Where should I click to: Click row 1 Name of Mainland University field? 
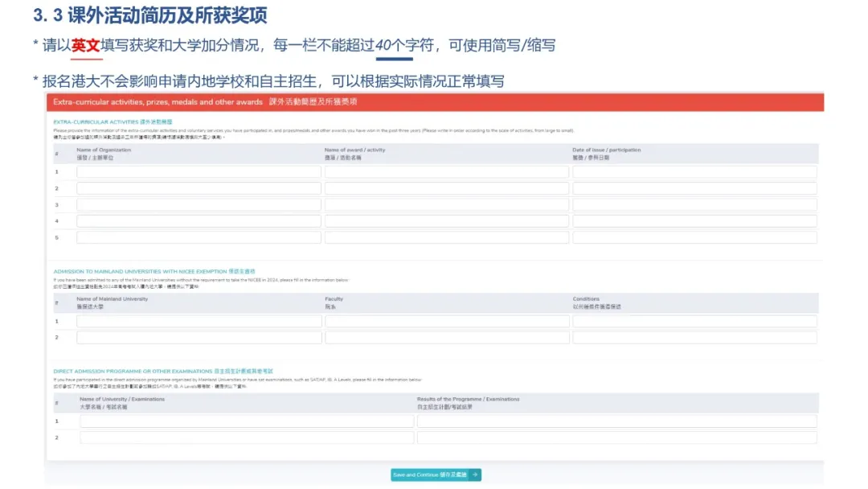click(x=199, y=321)
